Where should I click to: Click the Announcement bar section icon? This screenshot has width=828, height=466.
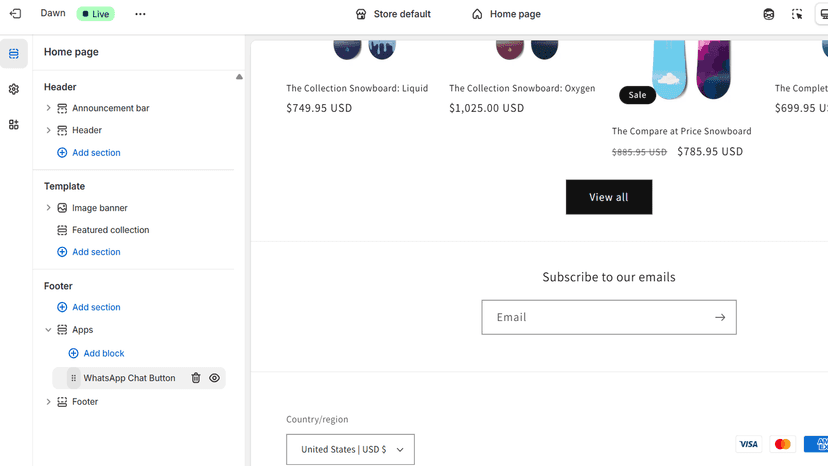(x=62, y=108)
